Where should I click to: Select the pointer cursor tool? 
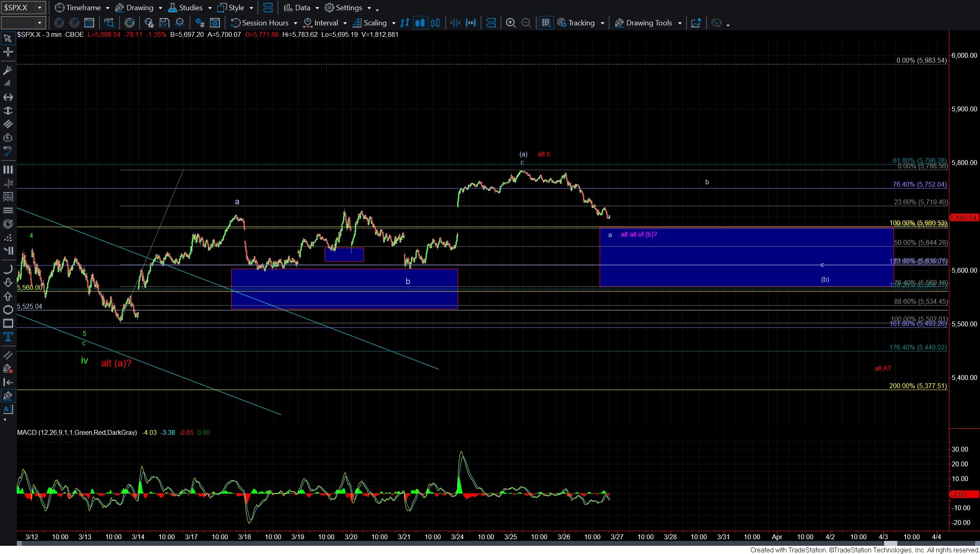point(8,38)
